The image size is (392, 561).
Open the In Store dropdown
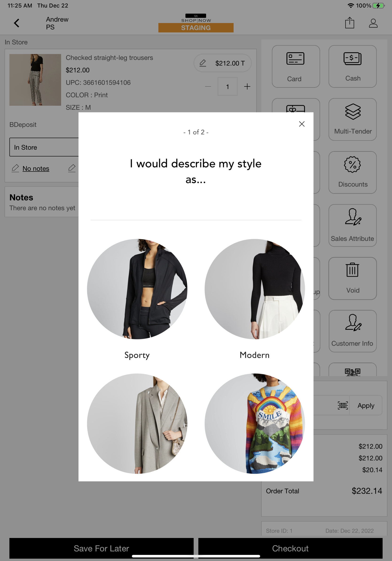click(44, 147)
